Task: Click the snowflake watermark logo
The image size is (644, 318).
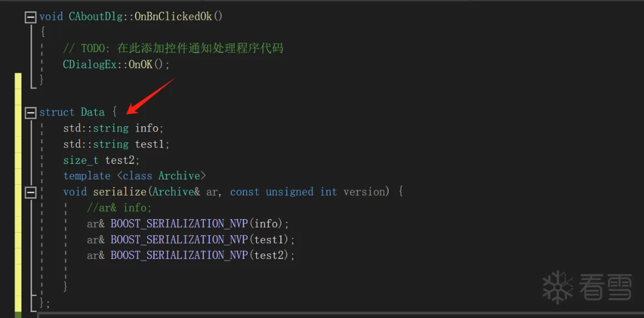Action: pos(558,287)
